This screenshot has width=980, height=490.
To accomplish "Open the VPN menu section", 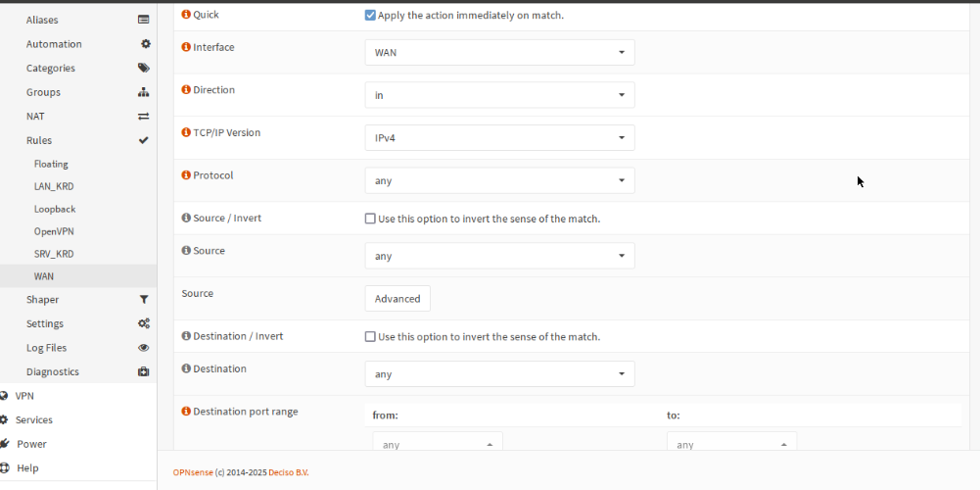I will (24, 396).
